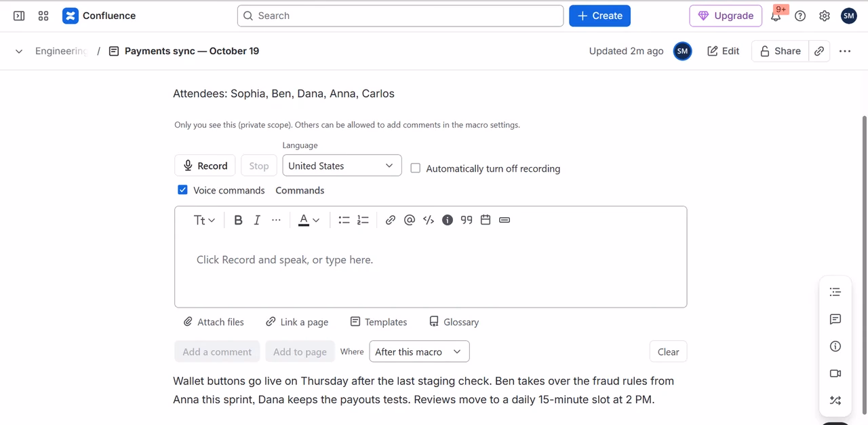Clear the dictation text
The image size is (868, 425).
point(668,352)
